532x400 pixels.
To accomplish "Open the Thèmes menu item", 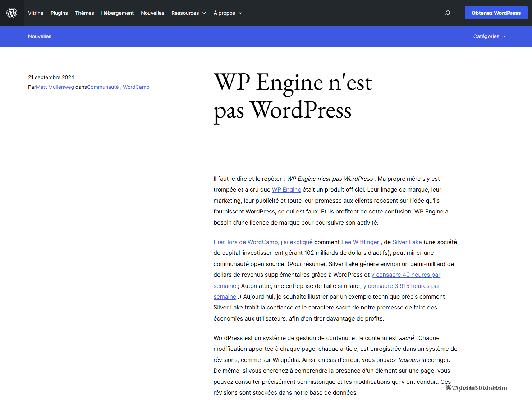I will click(x=84, y=13).
